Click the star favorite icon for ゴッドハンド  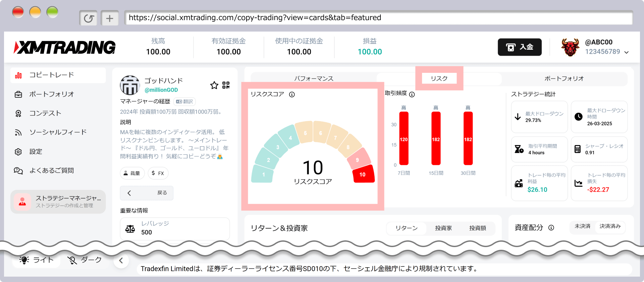(x=214, y=85)
